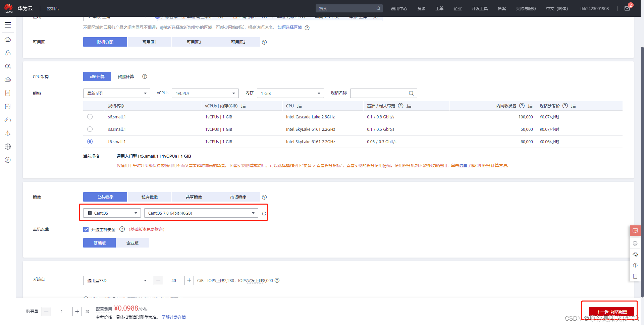Choose 可用区2 availability zone
Image resolution: width=644 pixels, height=325 pixels.
pyautogui.click(x=238, y=42)
